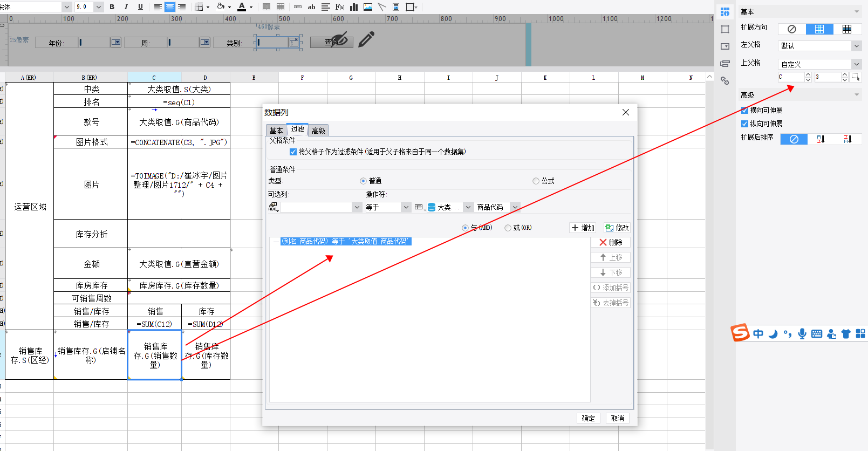Click the pencil edit icon in the parameter pane
The image size is (868, 451).
(366, 39)
